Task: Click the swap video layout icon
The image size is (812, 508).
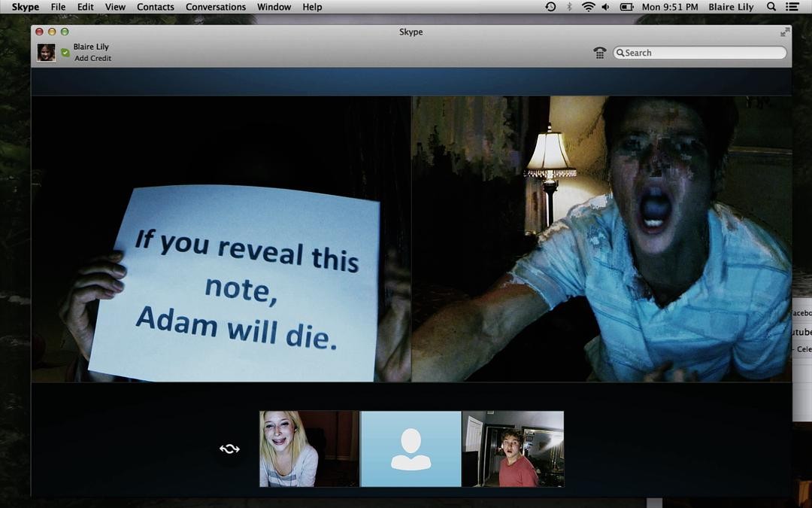Action: [229, 449]
